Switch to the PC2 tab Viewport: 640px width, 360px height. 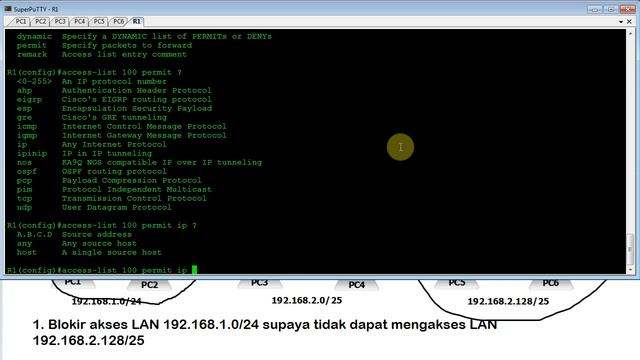click(x=40, y=21)
